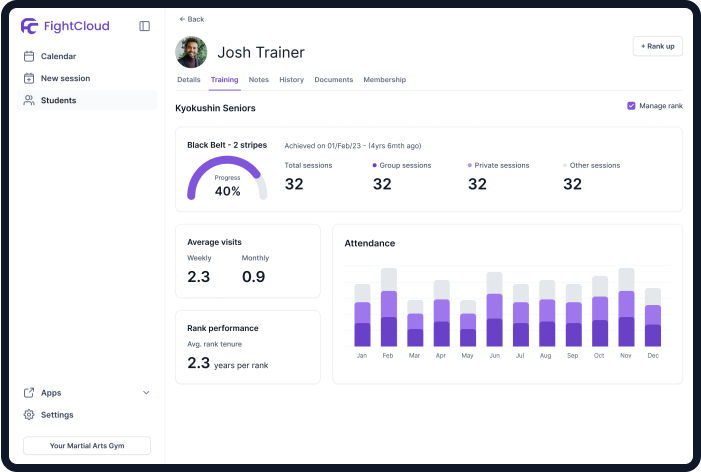
Task: Open the Membership tab
Action: click(x=384, y=79)
